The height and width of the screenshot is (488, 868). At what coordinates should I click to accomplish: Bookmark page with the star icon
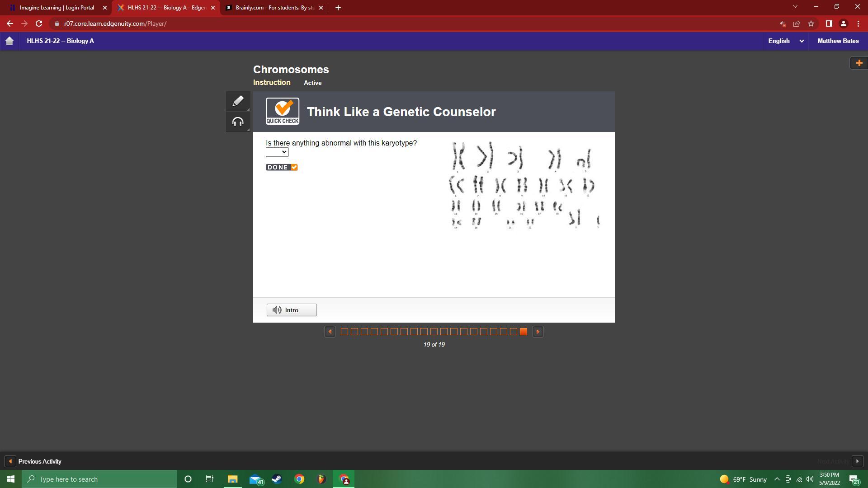point(811,23)
